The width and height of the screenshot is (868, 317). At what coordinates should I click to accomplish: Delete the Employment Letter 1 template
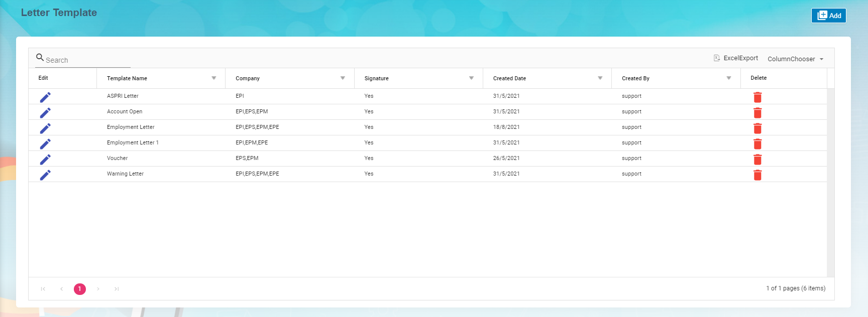[x=757, y=143]
